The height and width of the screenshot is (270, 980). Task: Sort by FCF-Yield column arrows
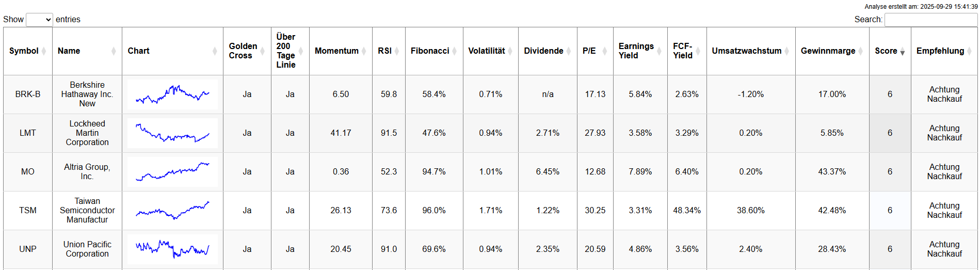click(698, 51)
